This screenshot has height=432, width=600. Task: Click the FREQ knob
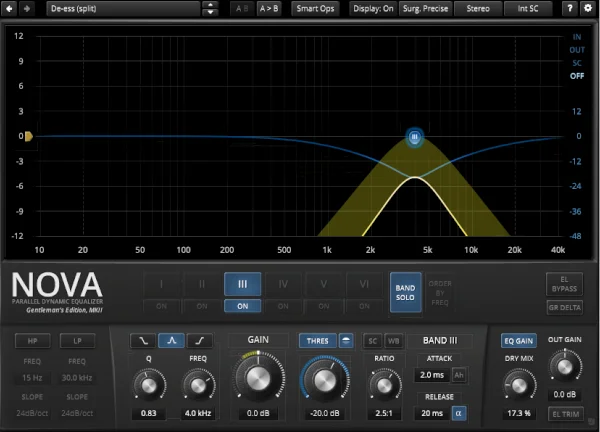point(198,385)
